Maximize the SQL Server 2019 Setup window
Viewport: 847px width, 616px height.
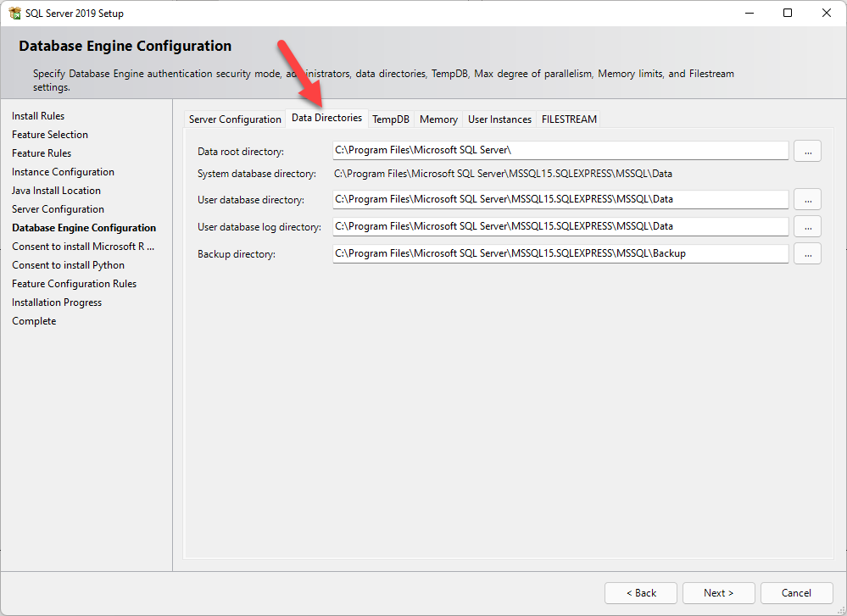click(788, 13)
